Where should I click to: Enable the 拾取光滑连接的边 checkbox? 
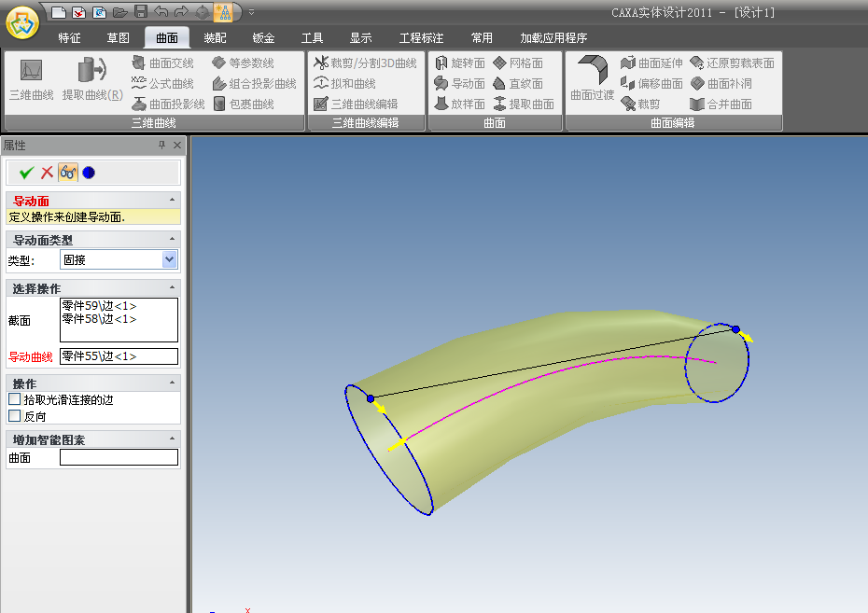click(x=15, y=399)
